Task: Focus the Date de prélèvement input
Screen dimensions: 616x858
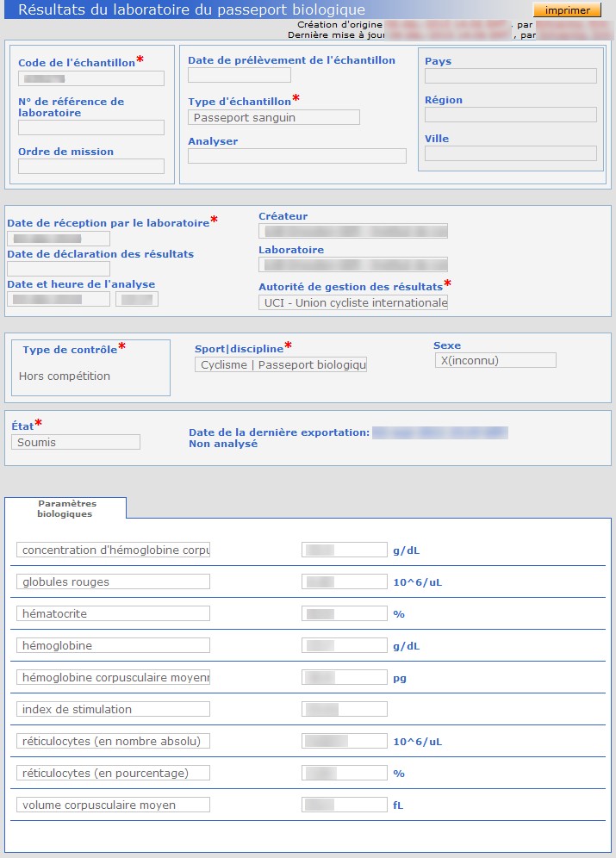Action: [x=239, y=75]
